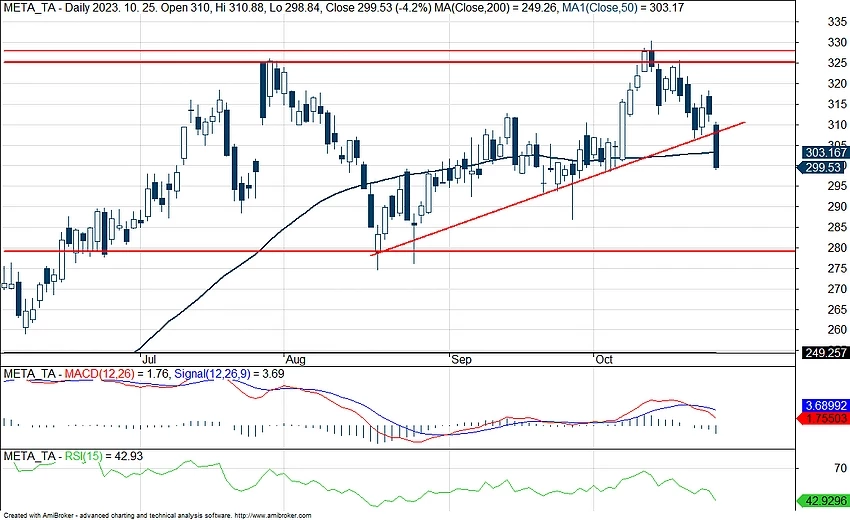This screenshot has height=520, width=850.
Task: Click the Oct month label on time axis
Action: (x=604, y=359)
